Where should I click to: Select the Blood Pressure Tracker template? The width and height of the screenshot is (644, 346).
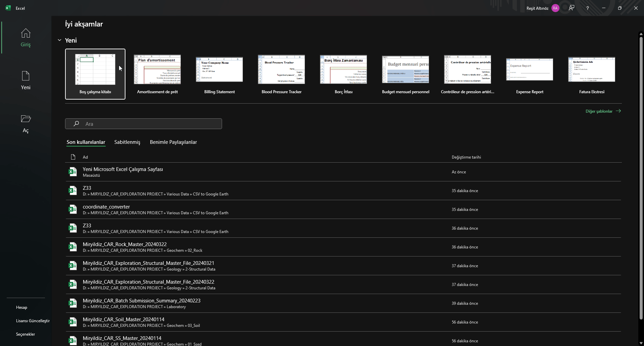281,74
